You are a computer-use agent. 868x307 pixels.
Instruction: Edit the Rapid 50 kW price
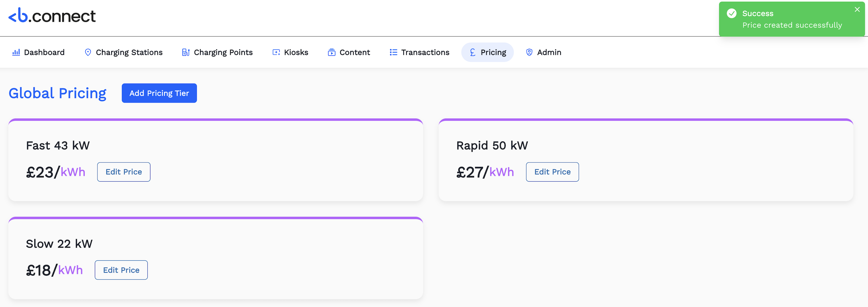(x=552, y=172)
